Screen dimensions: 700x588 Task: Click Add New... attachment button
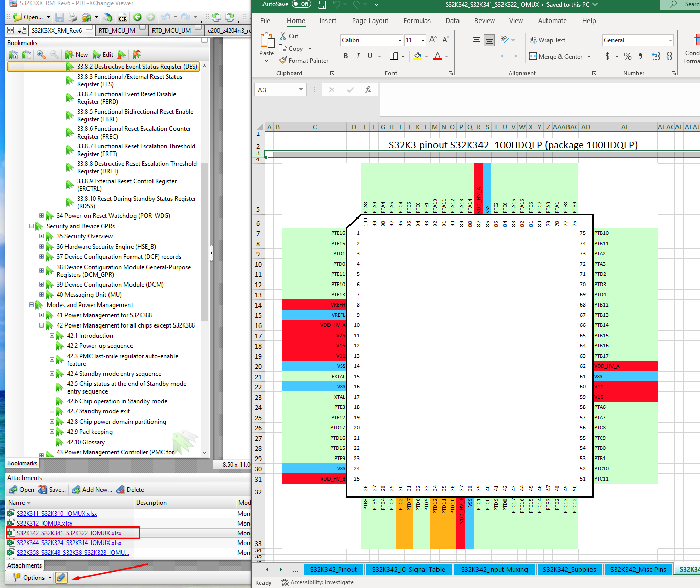[x=92, y=490]
